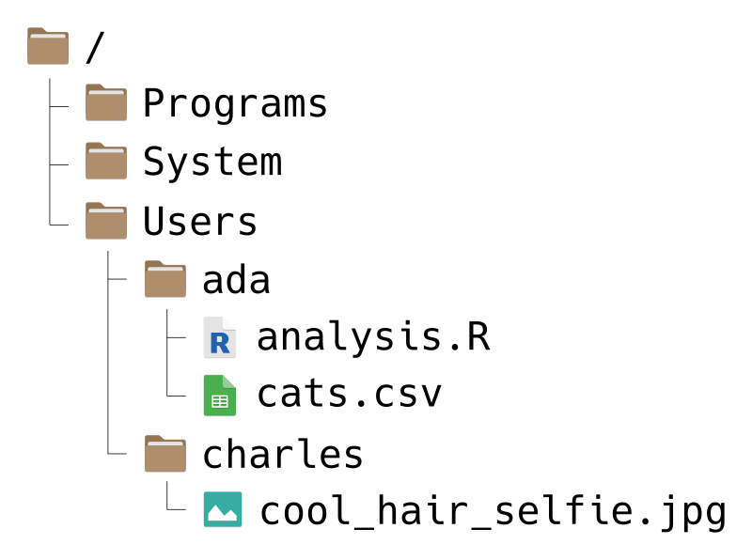Expand the ada folder name
Viewport: 752px width, 560px height.
pyautogui.click(x=236, y=280)
